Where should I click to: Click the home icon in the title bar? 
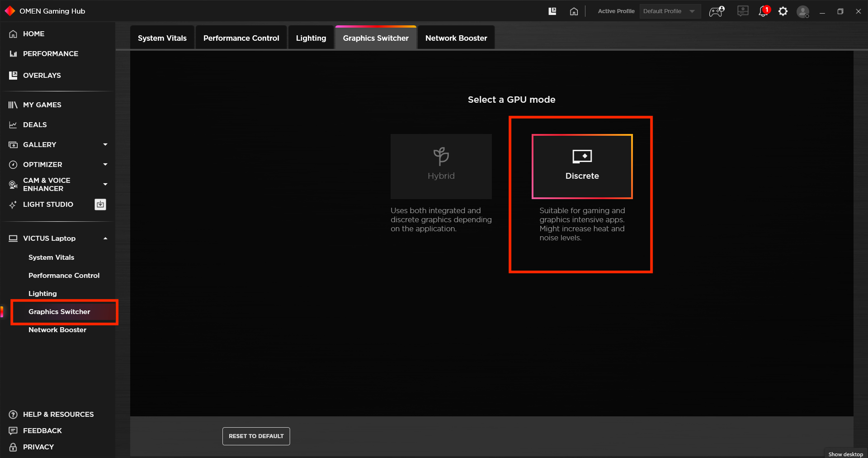(574, 11)
